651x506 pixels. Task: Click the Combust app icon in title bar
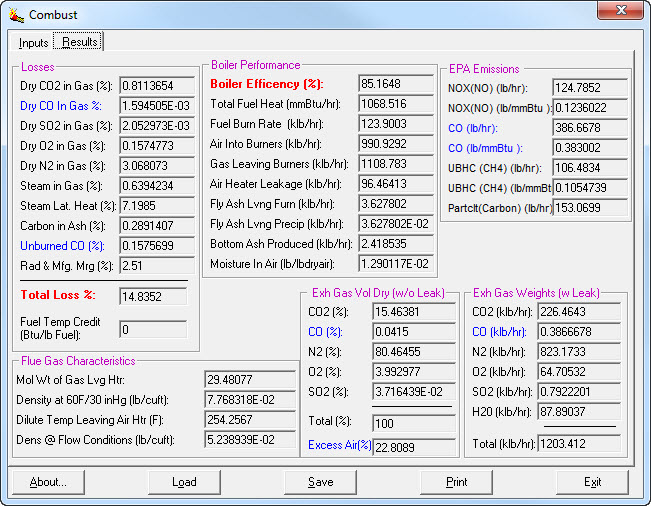click(16, 15)
